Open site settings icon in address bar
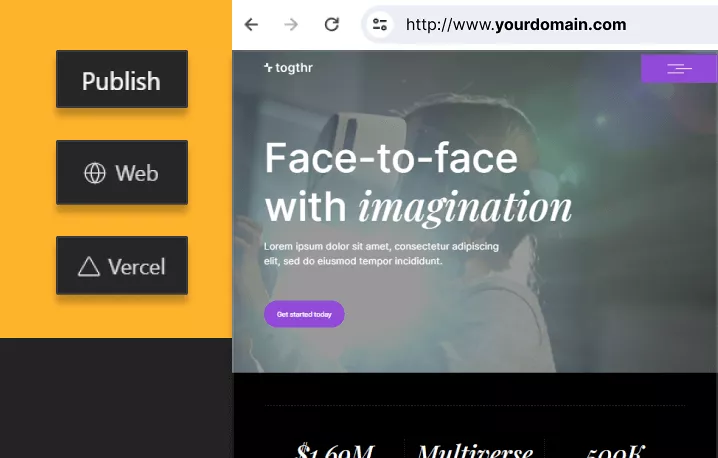Screen dimensions: 718x458 coord(380,24)
